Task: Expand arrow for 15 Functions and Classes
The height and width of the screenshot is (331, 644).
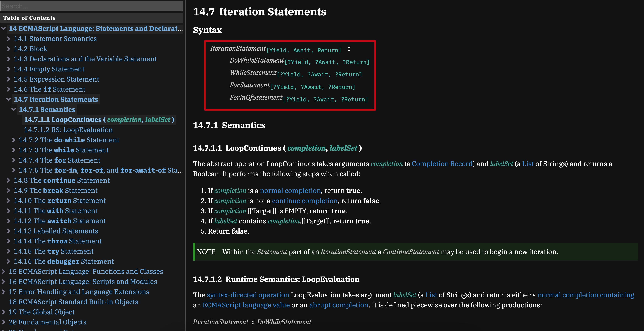Action: click(4, 271)
